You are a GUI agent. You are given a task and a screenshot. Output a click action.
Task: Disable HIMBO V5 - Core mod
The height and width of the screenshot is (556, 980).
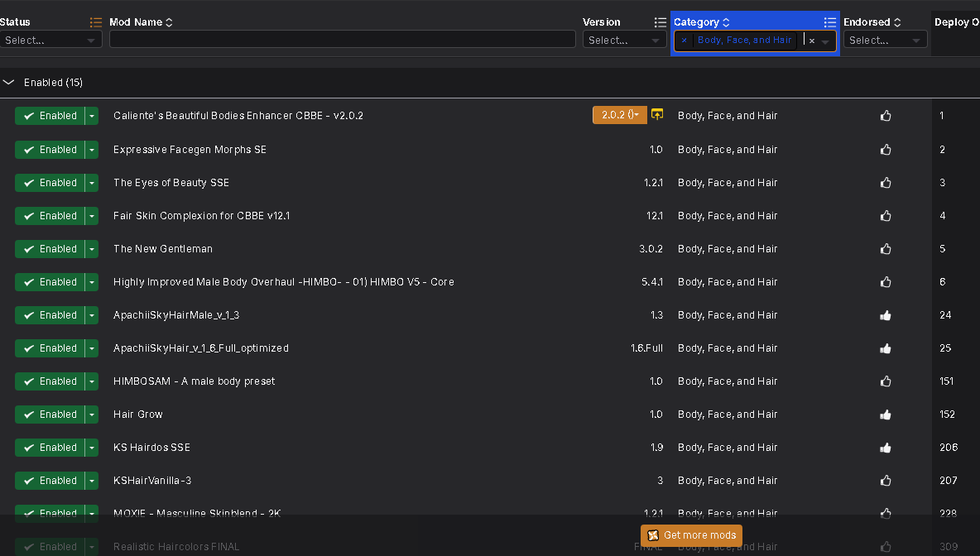(x=50, y=282)
